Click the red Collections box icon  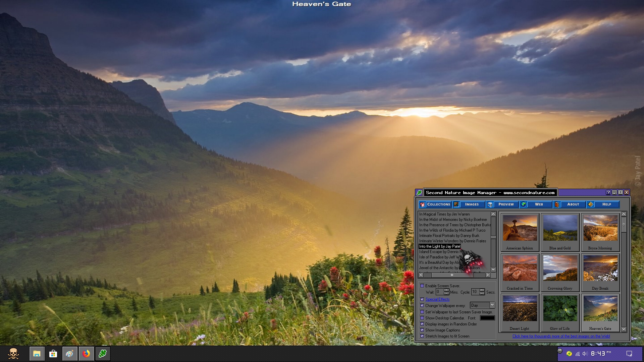(x=422, y=204)
